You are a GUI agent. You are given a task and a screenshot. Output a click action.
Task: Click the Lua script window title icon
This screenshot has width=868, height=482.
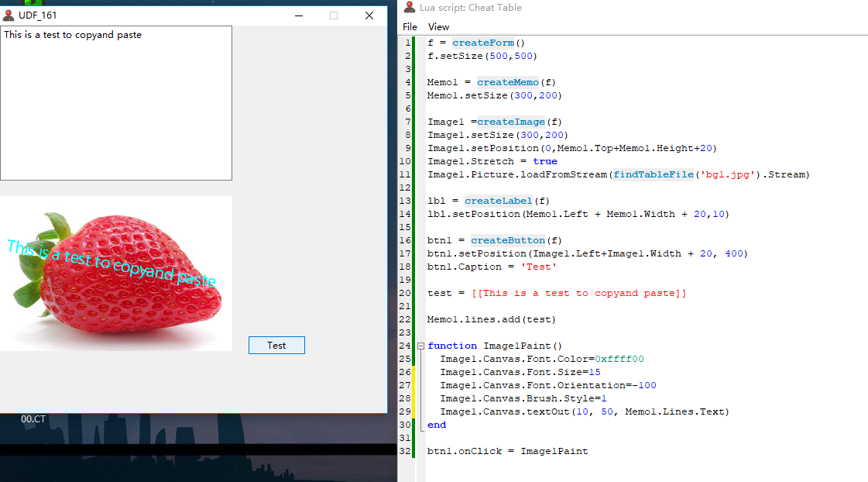409,8
